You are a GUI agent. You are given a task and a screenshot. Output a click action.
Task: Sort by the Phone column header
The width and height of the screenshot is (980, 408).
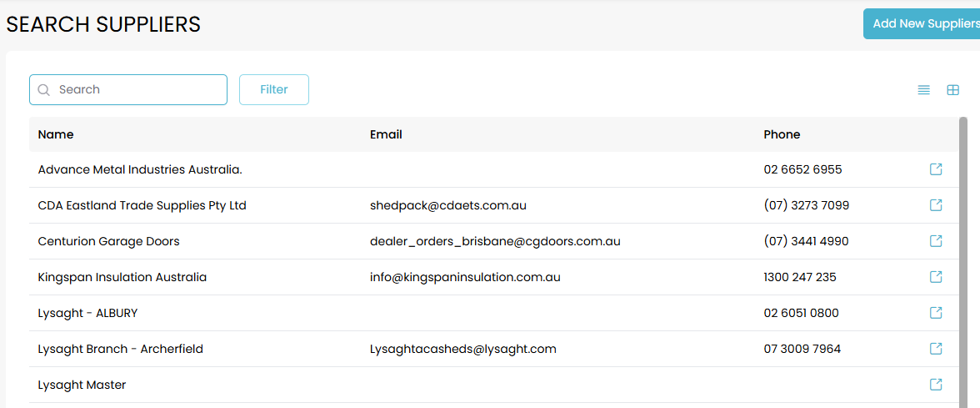click(x=782, y=134)
